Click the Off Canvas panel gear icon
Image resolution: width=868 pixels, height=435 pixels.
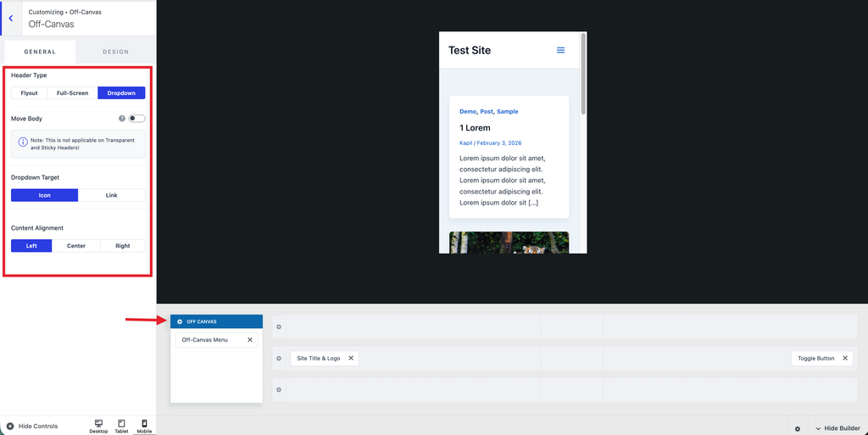click(180, 321)
